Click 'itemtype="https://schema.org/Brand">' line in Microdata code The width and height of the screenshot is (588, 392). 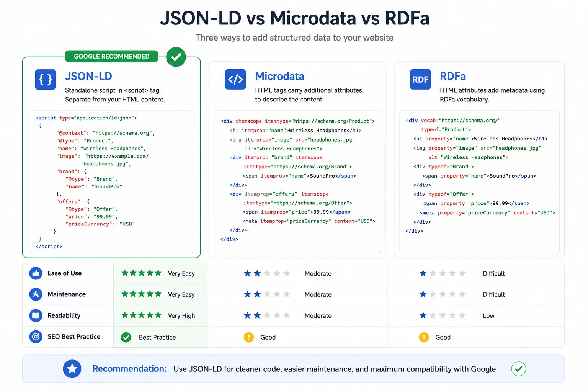(x=297, y=167)
